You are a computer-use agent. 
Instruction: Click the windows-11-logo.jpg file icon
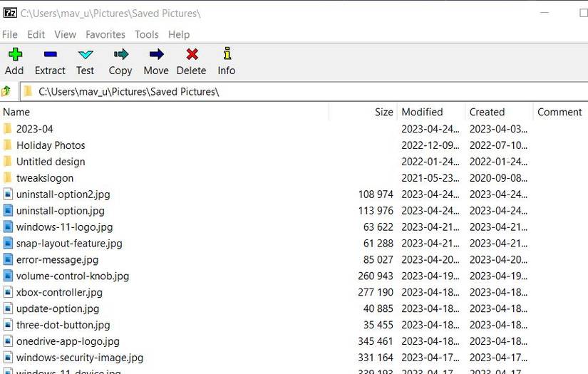(8, 227)
